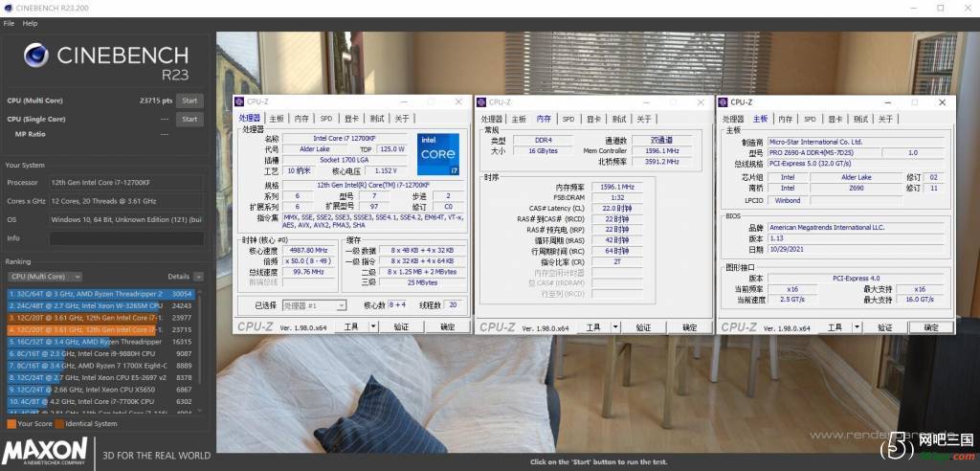Open the Help menu in Cinebench

click(x=30, y=23)
